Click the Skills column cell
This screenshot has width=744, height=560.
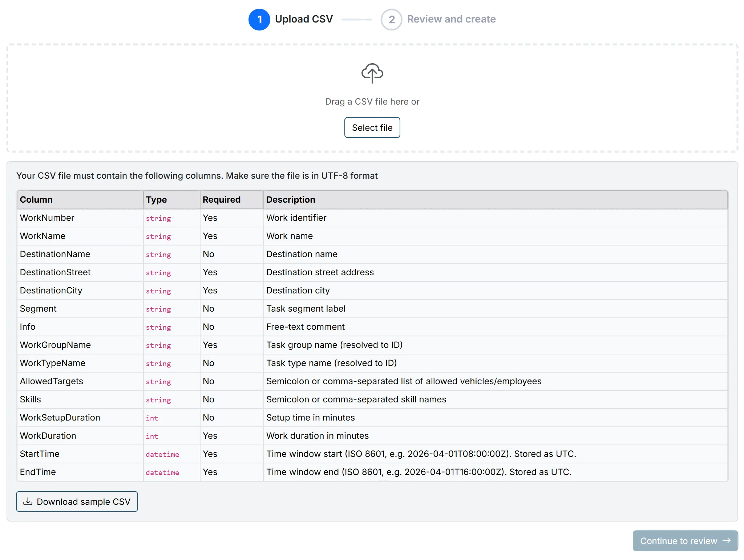tap(80, 399)
